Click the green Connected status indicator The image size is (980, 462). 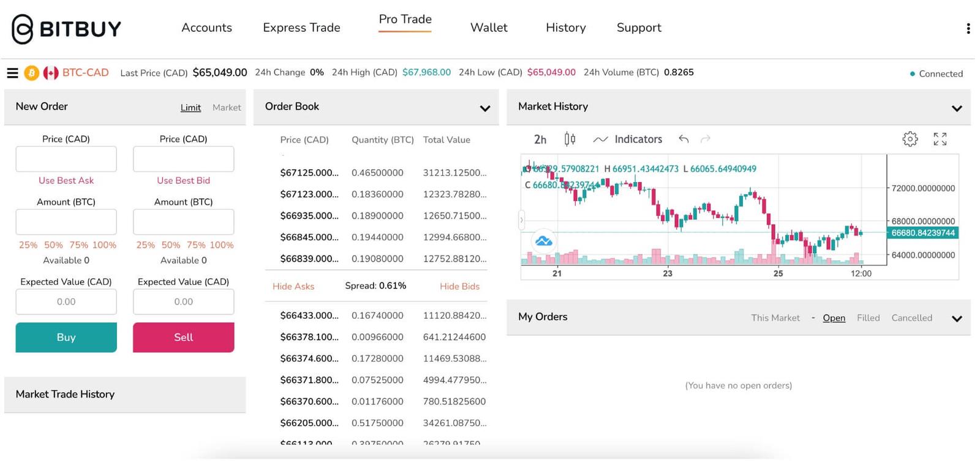937,74
